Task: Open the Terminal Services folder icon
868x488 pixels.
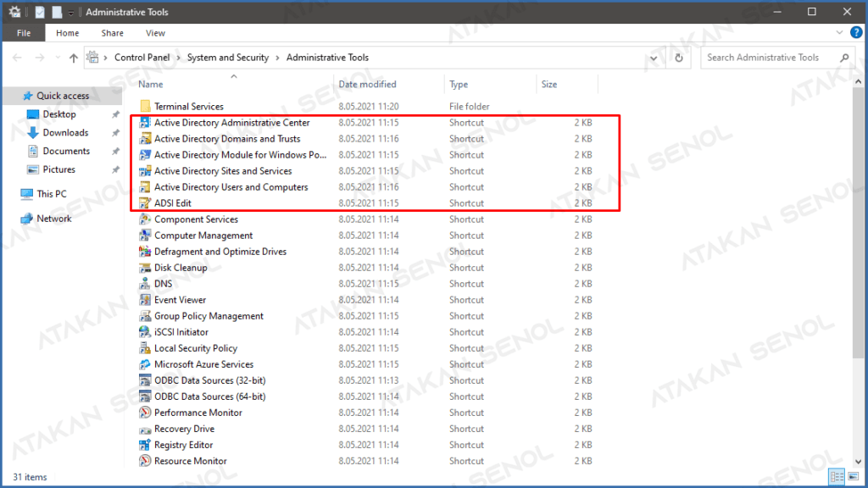Action: 145,106
